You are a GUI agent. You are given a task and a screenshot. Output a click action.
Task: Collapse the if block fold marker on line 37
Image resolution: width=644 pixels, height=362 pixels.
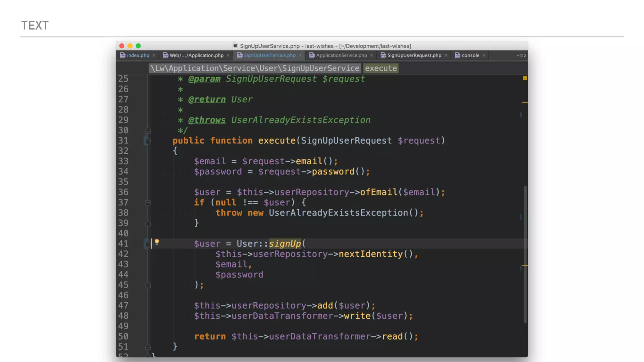pyautogui.click(x=147, y=203)
